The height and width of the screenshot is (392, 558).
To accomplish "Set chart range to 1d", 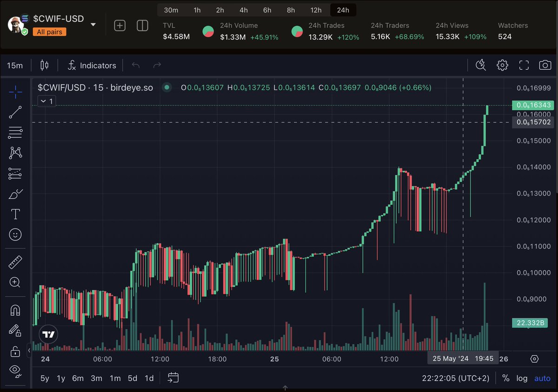I will pyautogui.click(x=149, y=378).
